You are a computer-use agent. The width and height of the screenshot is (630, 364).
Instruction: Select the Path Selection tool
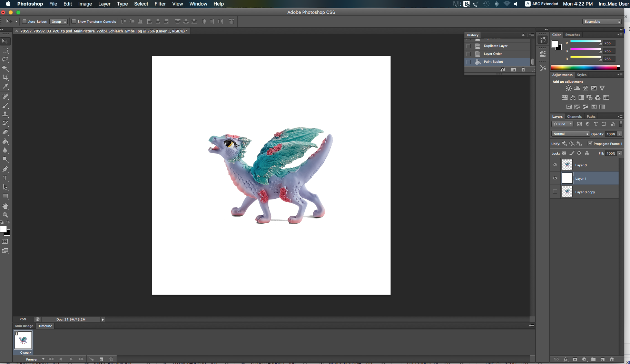point(5,187)
